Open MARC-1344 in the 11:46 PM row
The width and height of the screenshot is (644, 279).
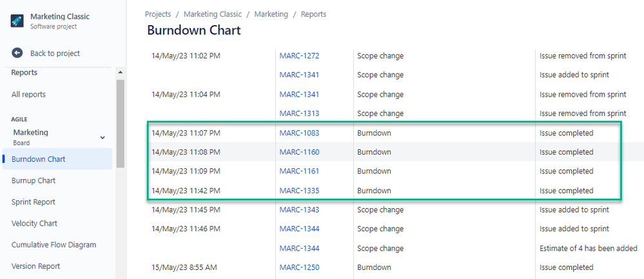[299, 229]
